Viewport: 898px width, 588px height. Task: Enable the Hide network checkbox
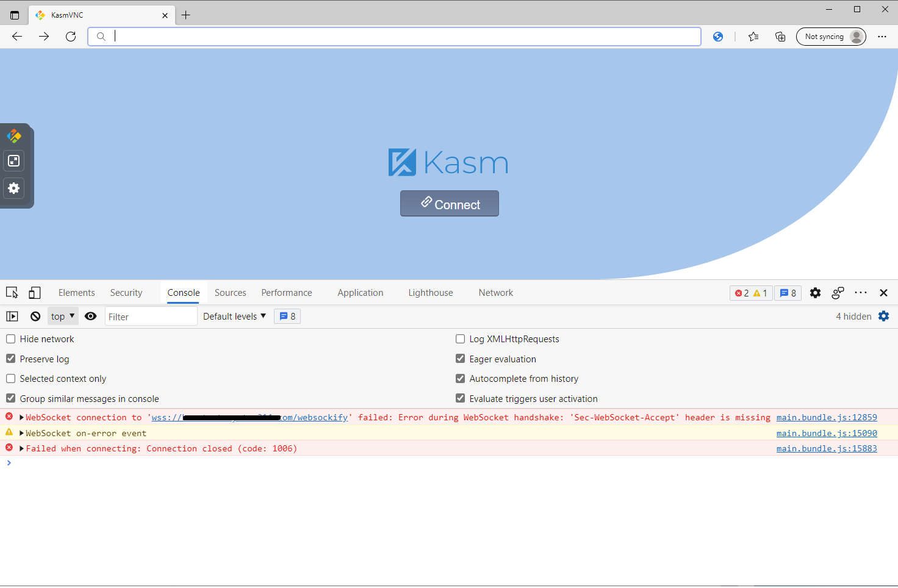(10, 339)
